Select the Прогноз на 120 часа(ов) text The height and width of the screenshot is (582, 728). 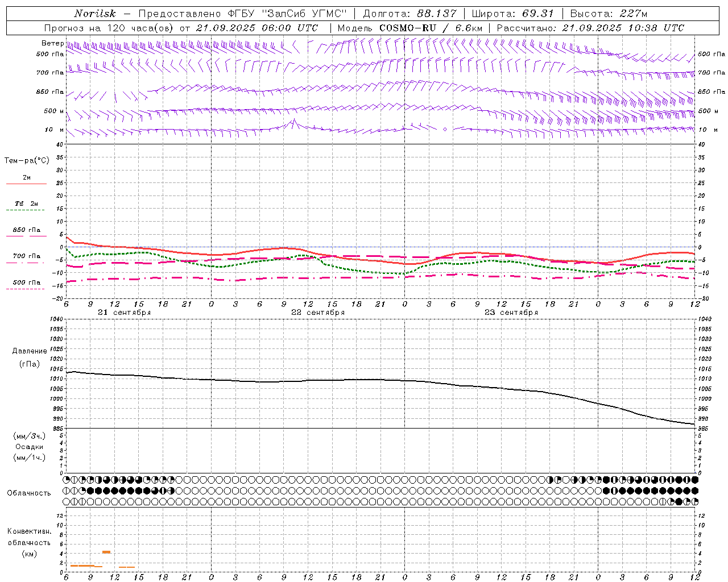point(110,28)
